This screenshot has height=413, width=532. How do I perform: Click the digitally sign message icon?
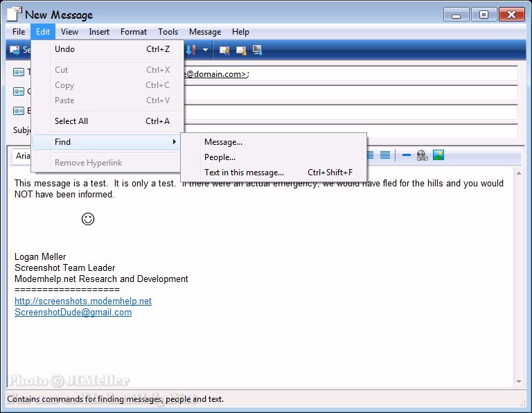(224, 50)
